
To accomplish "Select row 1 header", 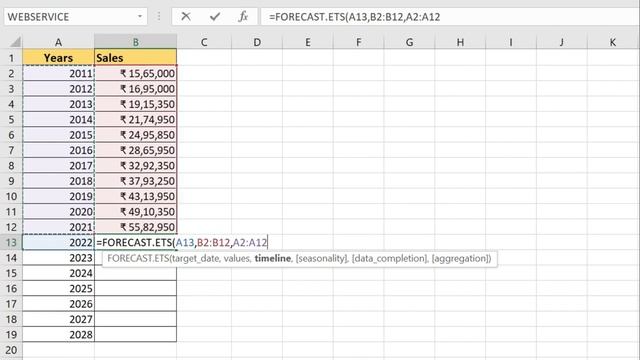I will point(11,58).
